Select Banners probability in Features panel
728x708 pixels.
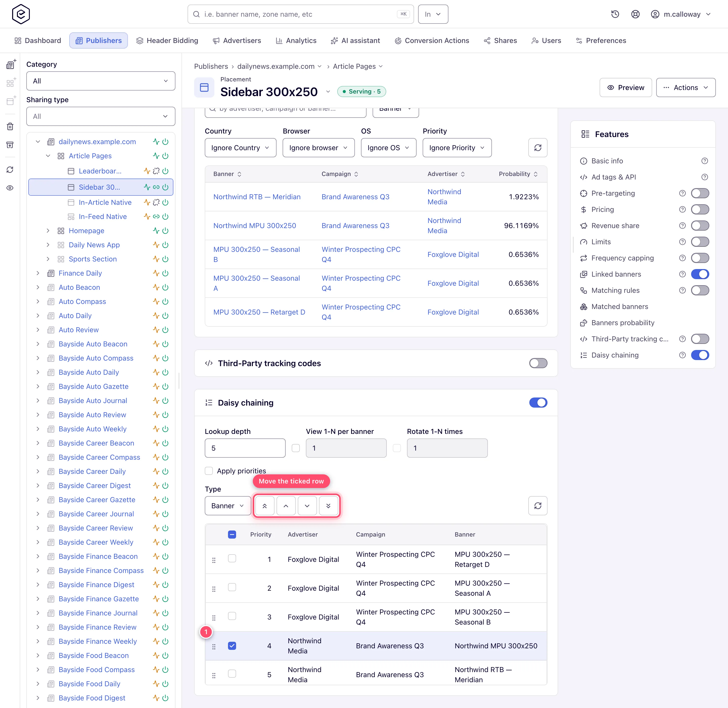(x=623, y=323)
